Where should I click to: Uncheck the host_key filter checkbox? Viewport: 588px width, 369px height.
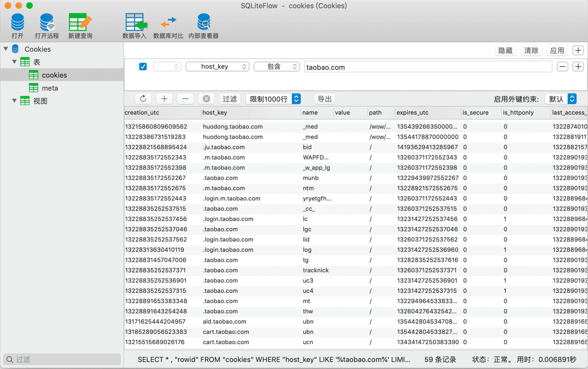pyautogui.click(x=143, y=67)
